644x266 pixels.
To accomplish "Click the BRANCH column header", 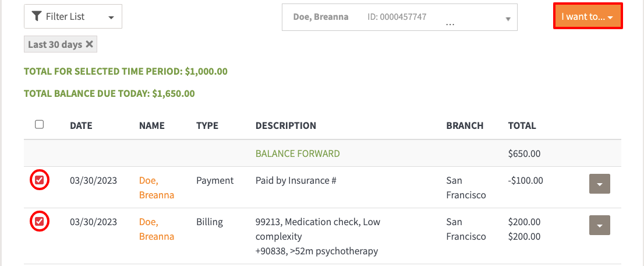I will point(465,125).
